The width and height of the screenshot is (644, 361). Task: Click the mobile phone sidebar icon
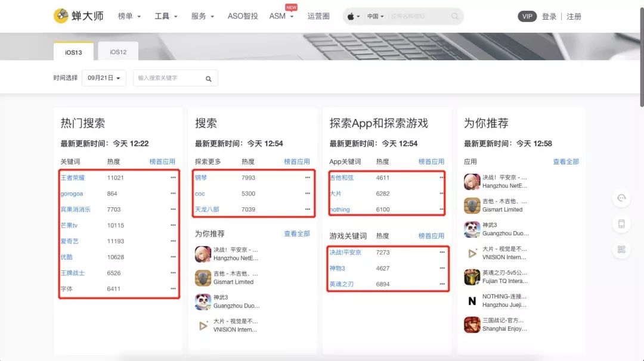[x=621, y=224]
